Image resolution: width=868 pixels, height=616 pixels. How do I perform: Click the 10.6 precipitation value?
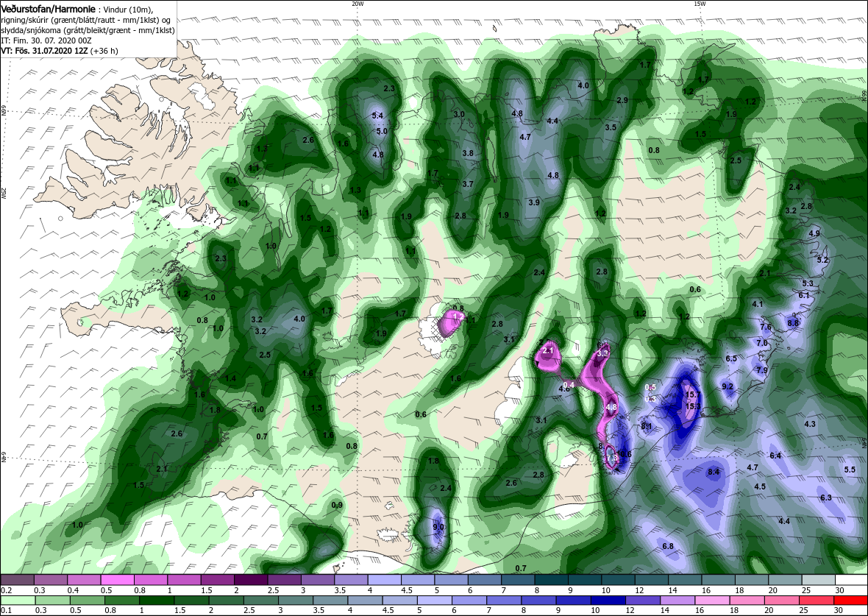pos(625,454)
